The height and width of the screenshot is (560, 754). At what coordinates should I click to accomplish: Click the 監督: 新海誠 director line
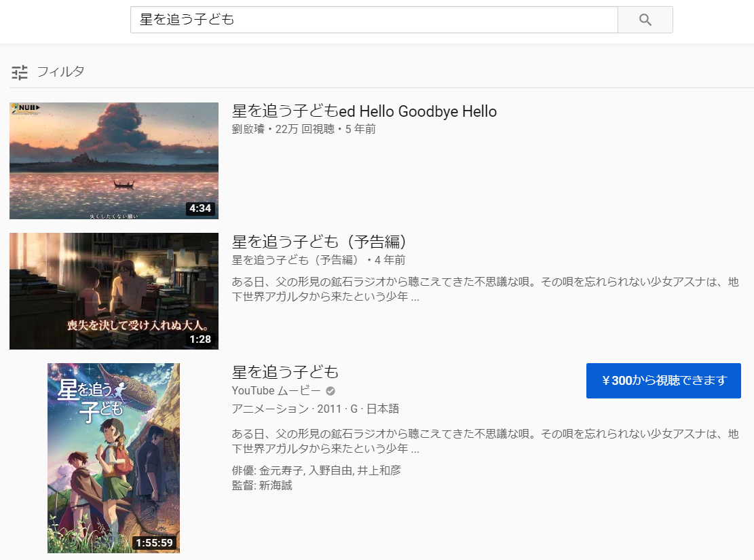pos(262,485)
